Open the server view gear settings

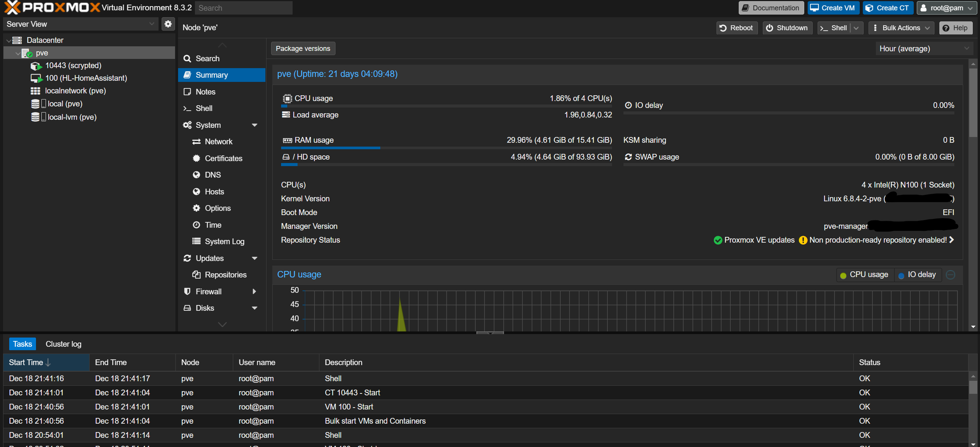tap(168, 24)
